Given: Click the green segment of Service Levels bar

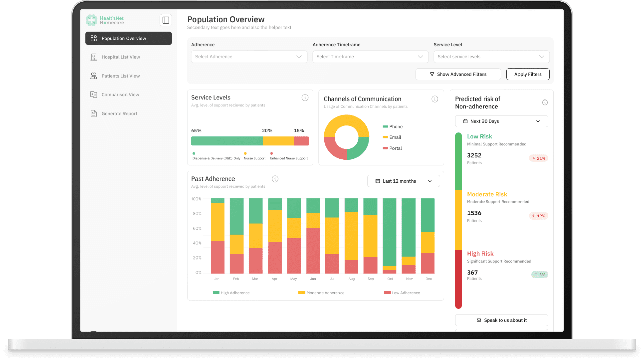Looking at the screenshot, I should pyautogui.click(x=227, y=141).
